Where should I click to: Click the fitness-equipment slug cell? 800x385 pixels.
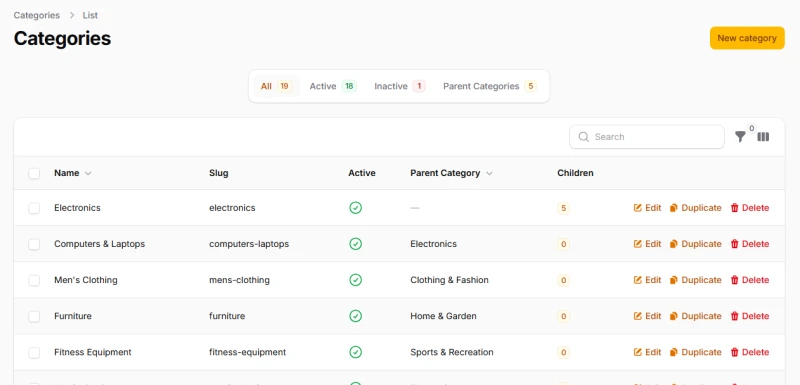(x=247, y=352)
